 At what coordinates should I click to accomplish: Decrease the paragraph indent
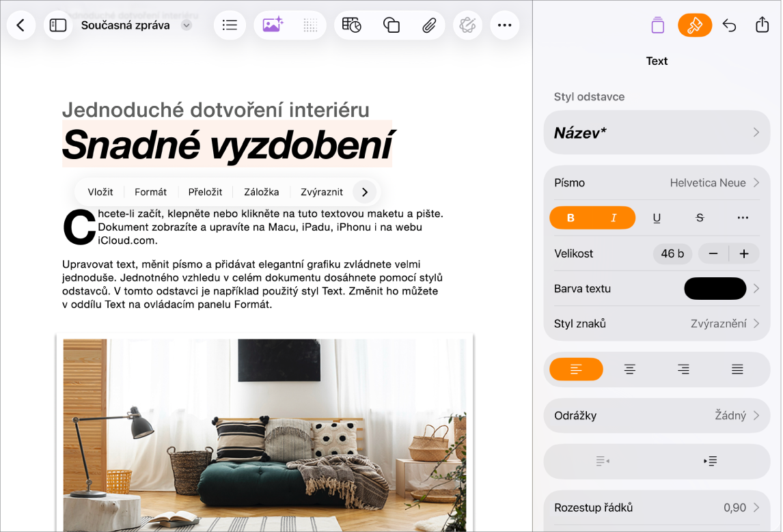pos(603,461)
